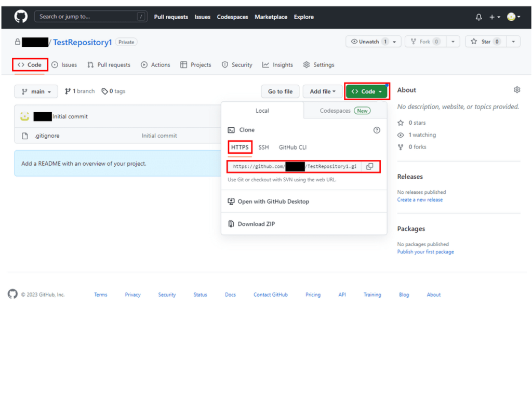Open Explore from the header
Viewport: 532px width, 399px height.
coord(303,17)
